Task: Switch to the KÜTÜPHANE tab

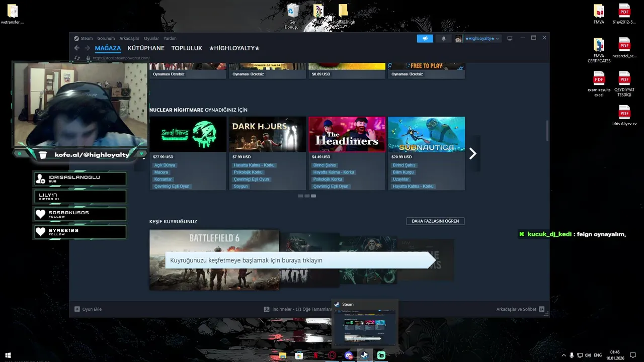Action: [146, 48]
